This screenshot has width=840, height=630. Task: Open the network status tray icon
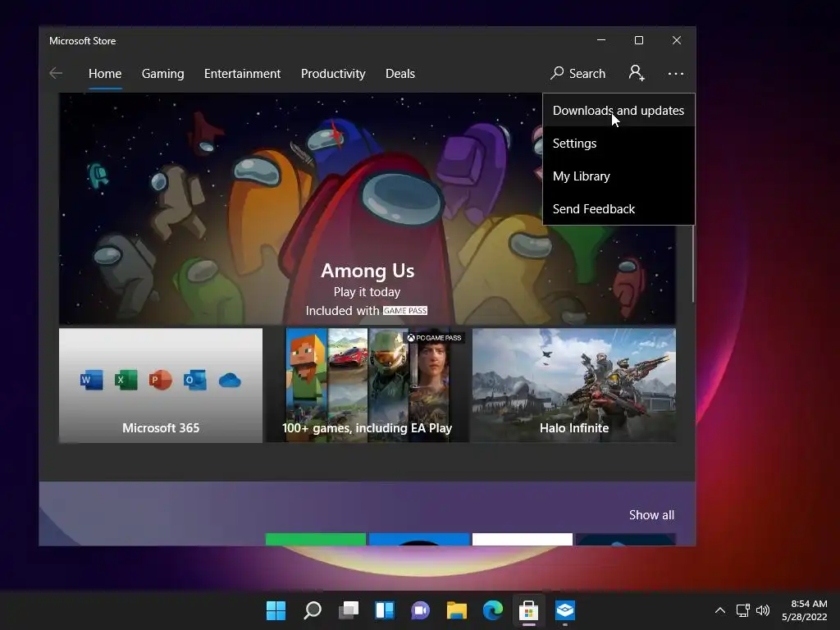coord(742,610)
